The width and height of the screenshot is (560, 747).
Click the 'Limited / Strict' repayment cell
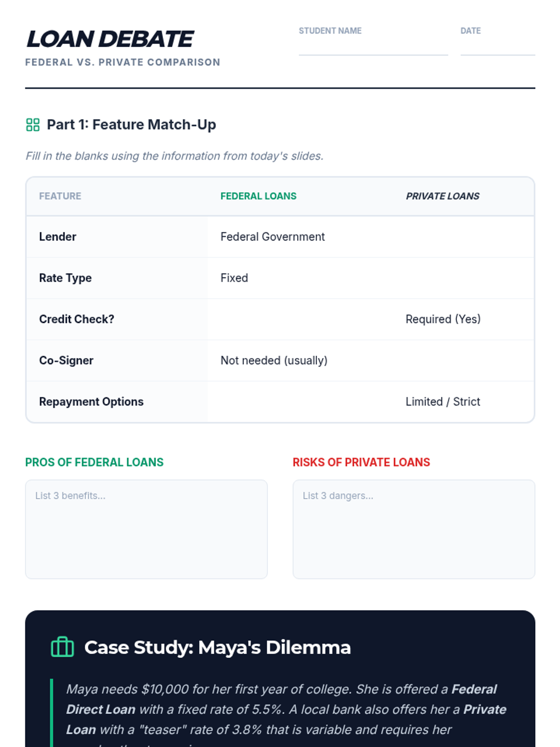point(443,402)
